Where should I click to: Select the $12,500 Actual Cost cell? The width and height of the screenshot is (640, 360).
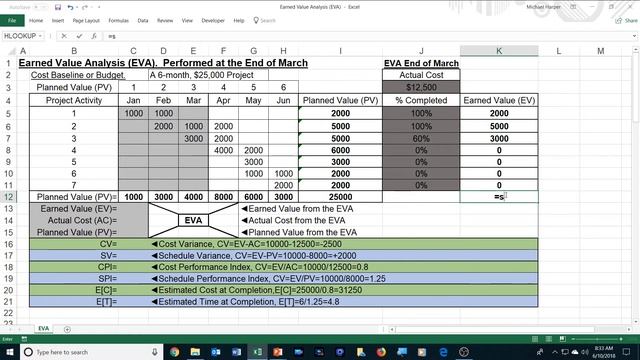click(x=421, y=87)
